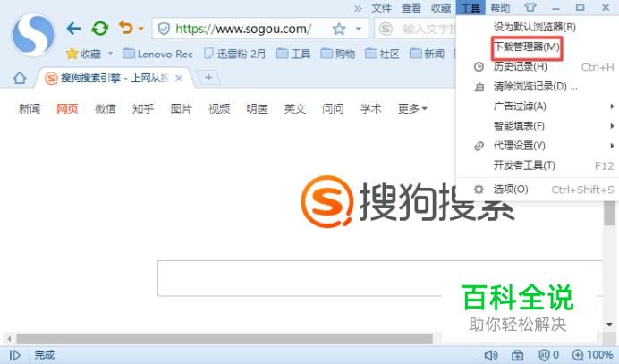
Task: Click the Sogou browser logo avatar
Action: [x=34, y=35]
